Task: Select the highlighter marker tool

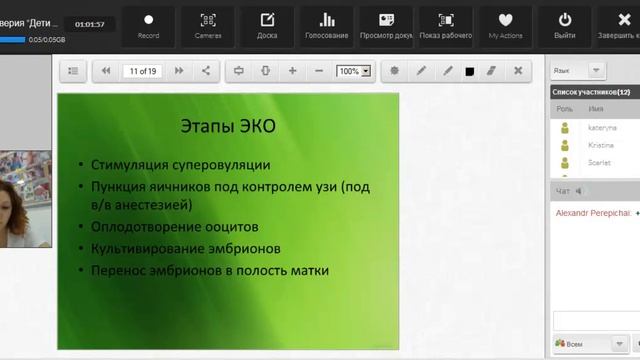Action: tap(448, 71)
